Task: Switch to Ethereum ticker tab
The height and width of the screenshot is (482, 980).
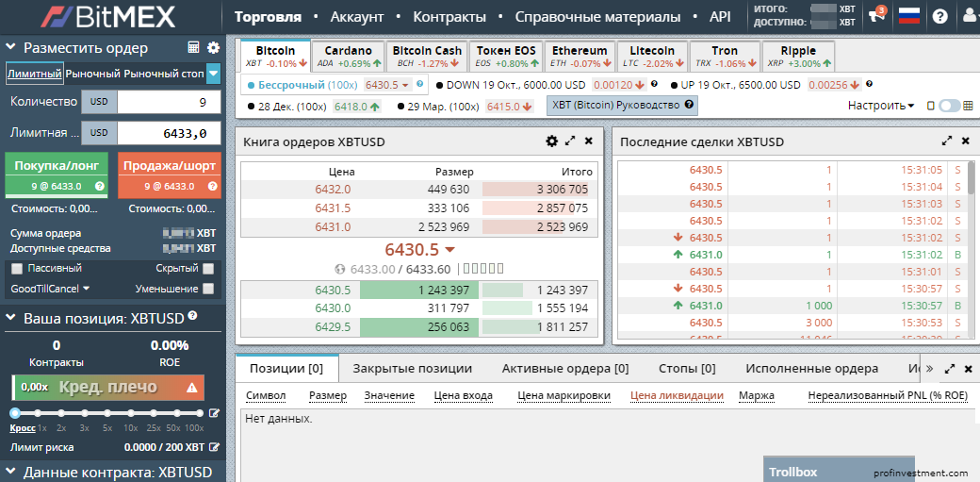Action: (580, 57)
